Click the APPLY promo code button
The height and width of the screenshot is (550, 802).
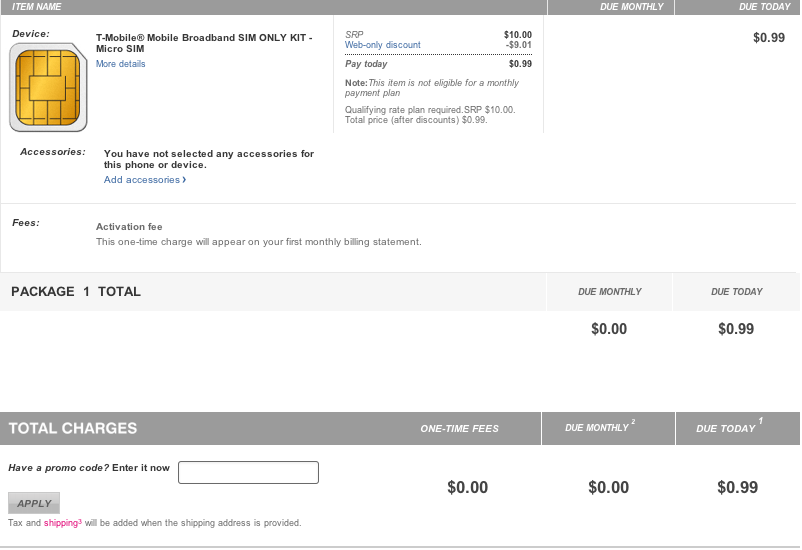pos(34,503)
